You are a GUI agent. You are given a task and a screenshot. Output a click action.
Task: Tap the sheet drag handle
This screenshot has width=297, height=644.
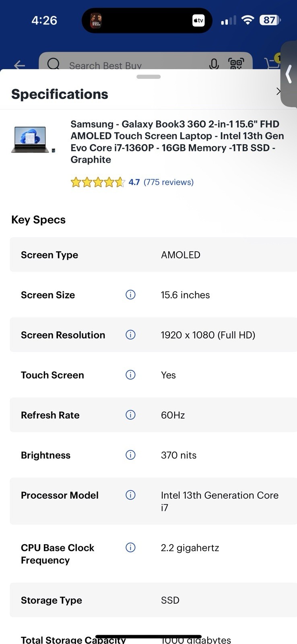click(148, 76)
